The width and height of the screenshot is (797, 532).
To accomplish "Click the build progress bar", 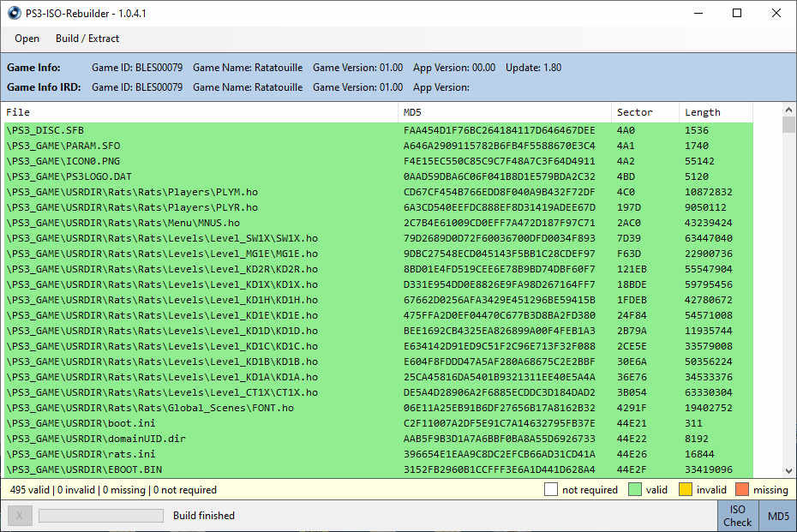I will [x=100, y=516].
